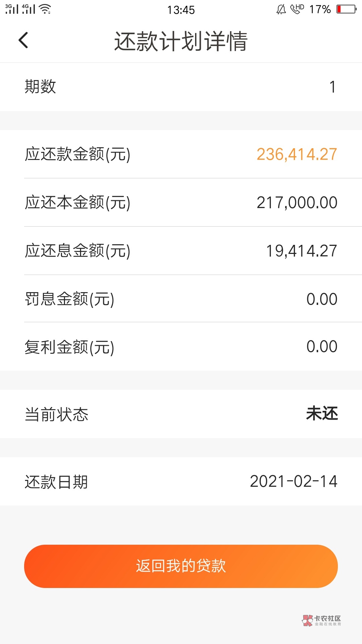
Task: Tap the orange amount 236,414.27
Action: click(297, 154)
